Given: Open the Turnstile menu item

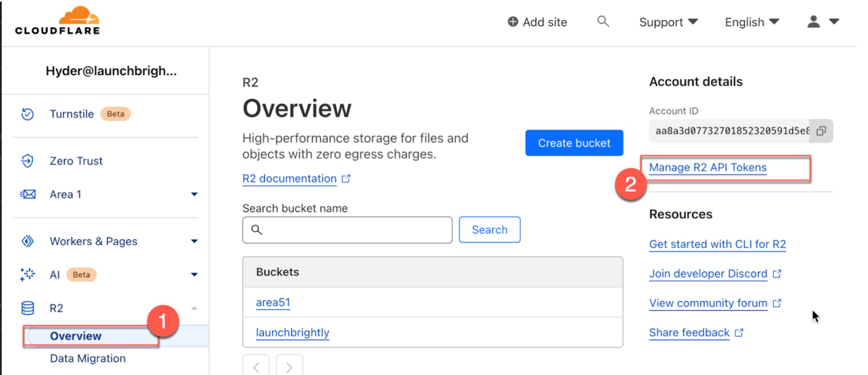Looking at the screenshot, I should coord(72,114).
